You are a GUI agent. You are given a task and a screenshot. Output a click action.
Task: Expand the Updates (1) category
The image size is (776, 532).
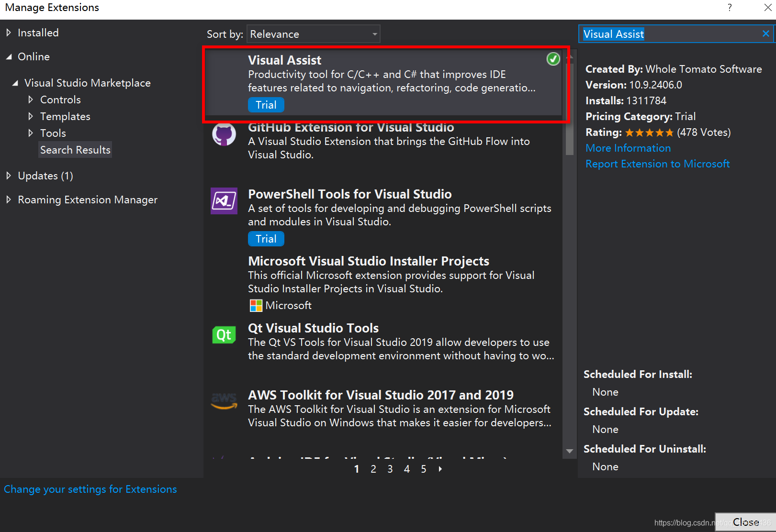[x=9, y=176]
